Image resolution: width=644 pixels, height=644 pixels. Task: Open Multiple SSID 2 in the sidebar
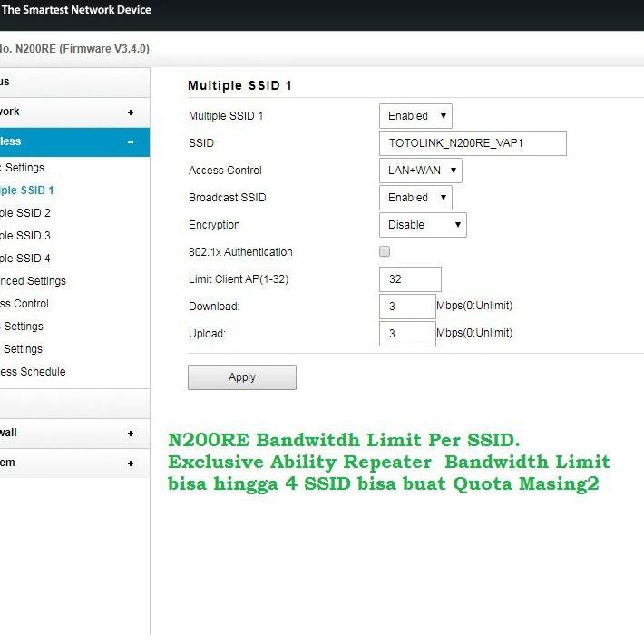(x=25, y=213)
